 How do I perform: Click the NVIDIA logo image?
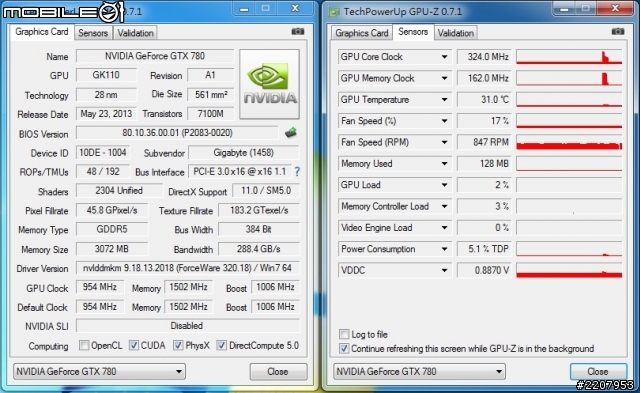pos(269,84)
